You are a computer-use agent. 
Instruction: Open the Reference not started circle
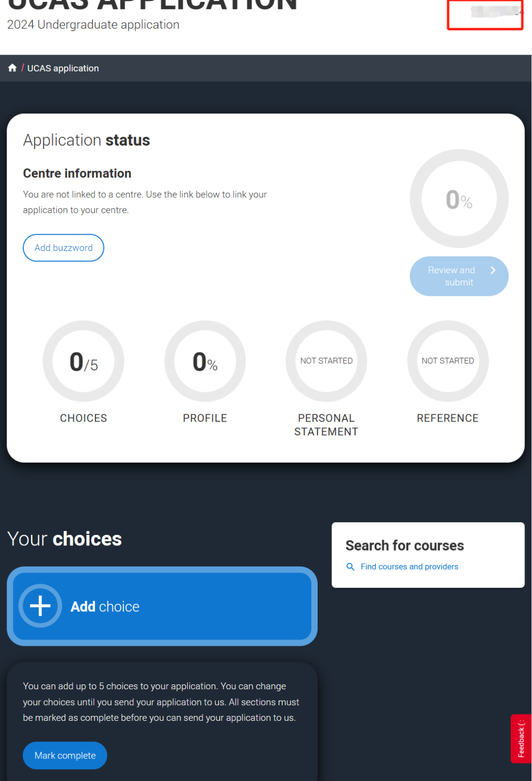pyautogui.click(x=448, y=361)
